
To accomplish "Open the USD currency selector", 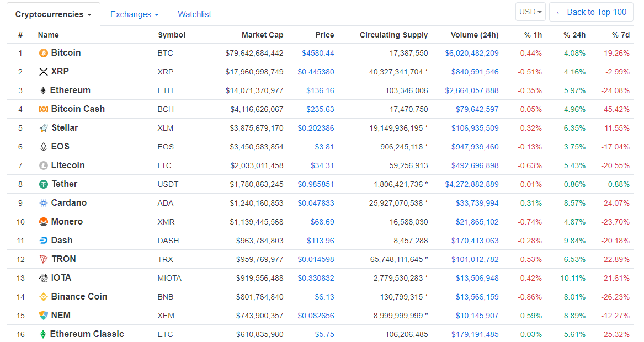I will point(530,12).
